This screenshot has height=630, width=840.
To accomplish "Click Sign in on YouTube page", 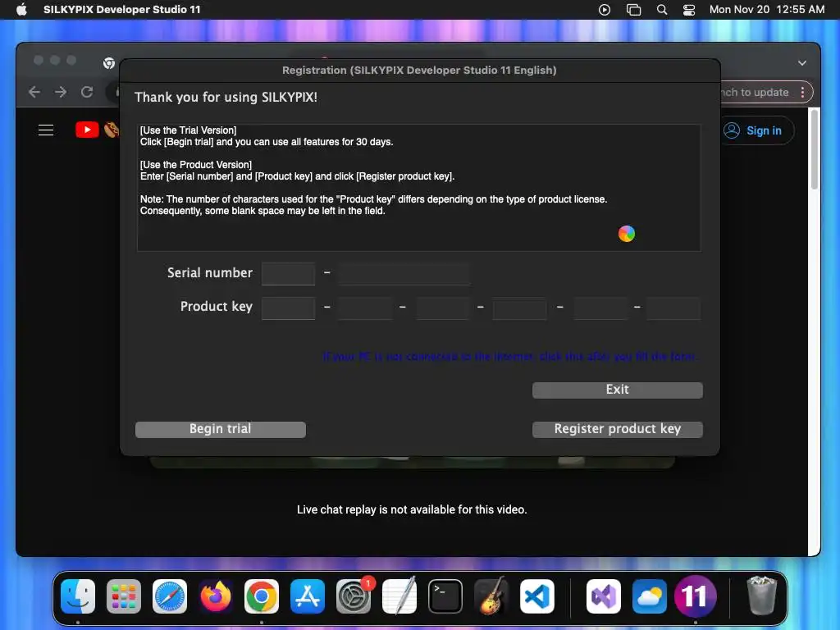I will [x=756, y=130].
